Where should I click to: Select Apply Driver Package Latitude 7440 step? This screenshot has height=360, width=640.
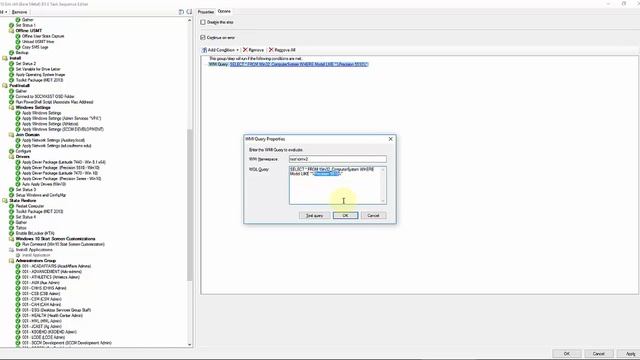pyautogui.click(x=64, y=162)
